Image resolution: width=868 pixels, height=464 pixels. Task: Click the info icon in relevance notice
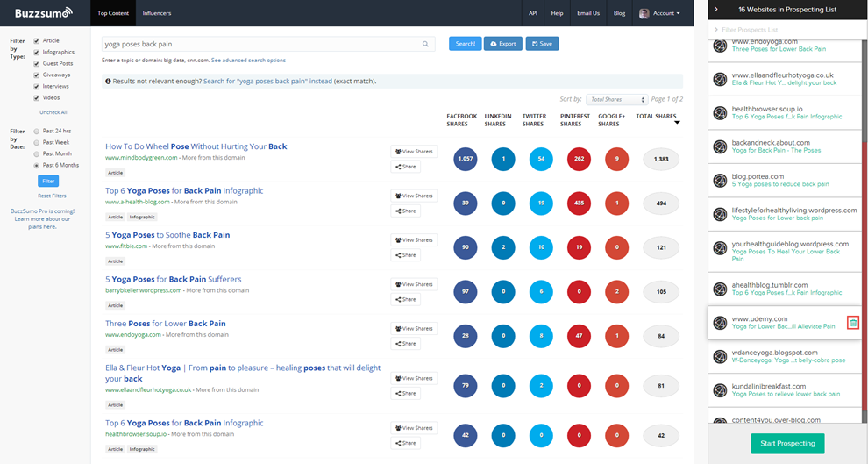click(108, 82)
